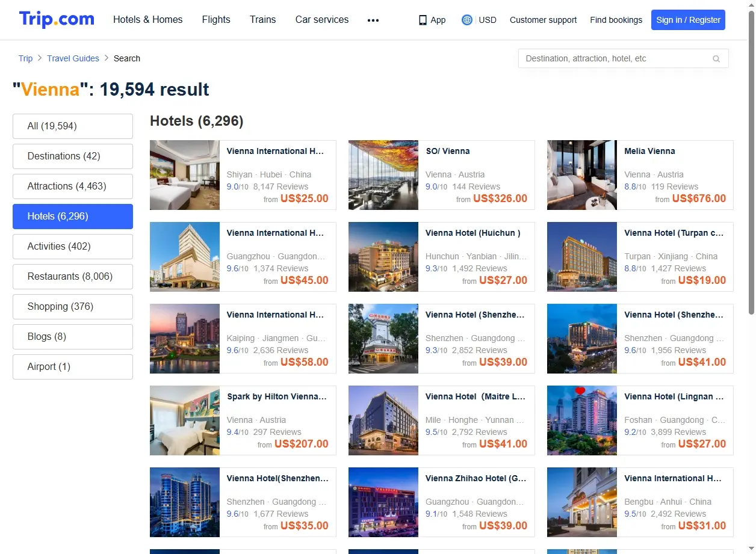Image resolution: width=756 pixels, height=554 pixels.
Task: Click the globe language icon
Action: (467, 20)
